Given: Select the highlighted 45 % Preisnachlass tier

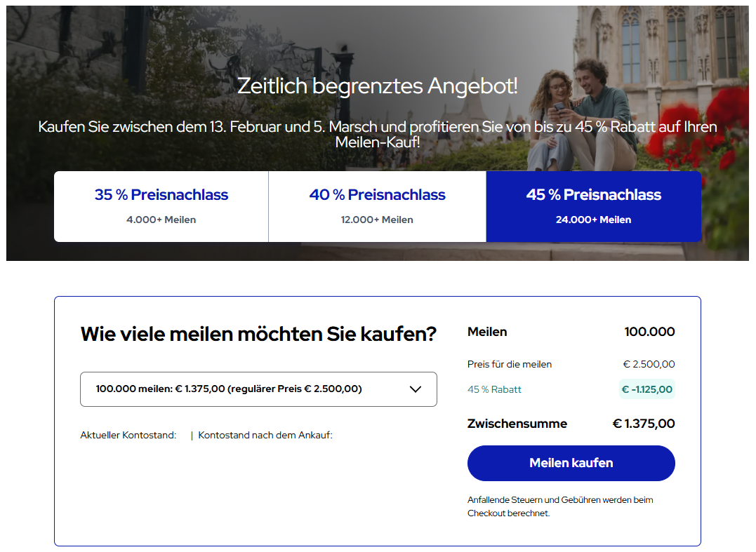Looking at the screenshot, I should point(593,206).
